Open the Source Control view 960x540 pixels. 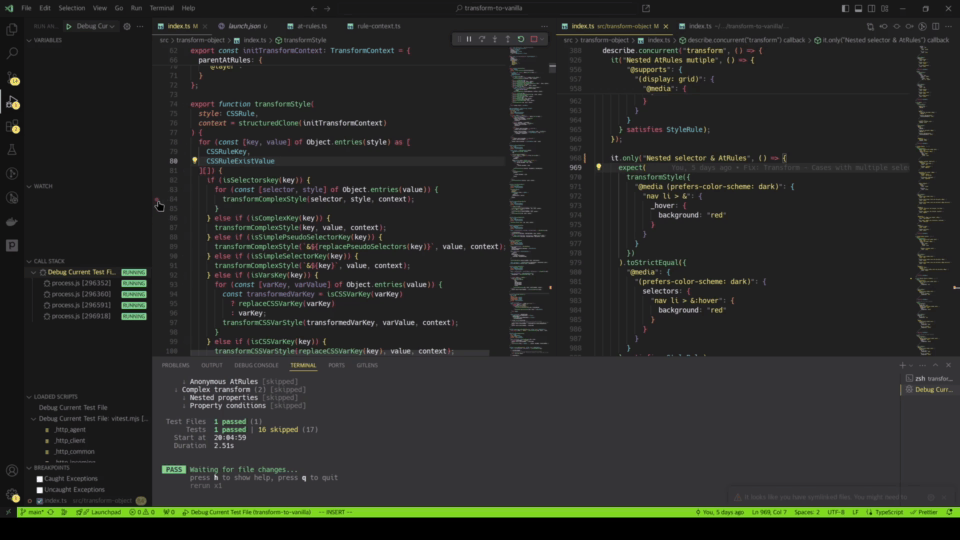pyautogui.click(x=12, y=78)
